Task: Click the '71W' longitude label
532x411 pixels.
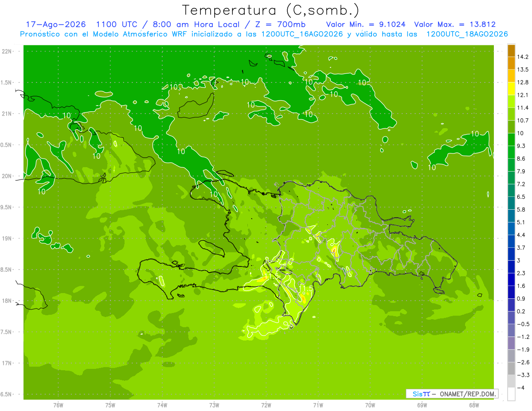Action: (318, 405)
